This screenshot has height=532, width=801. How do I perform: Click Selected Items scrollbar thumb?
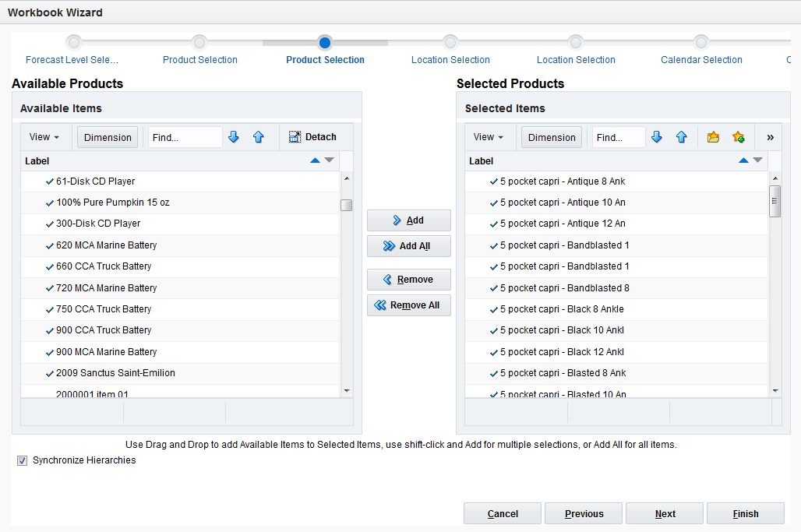775,201
